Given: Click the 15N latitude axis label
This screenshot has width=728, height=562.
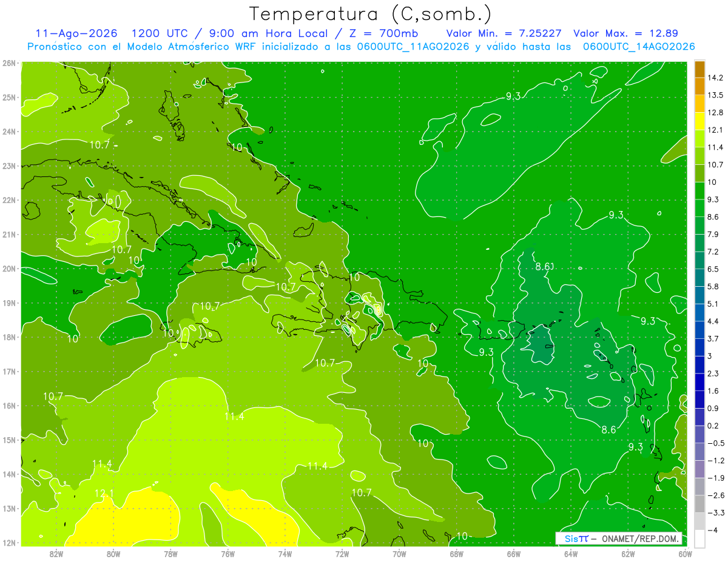Looking at the screenshot, I should [9, 440].
